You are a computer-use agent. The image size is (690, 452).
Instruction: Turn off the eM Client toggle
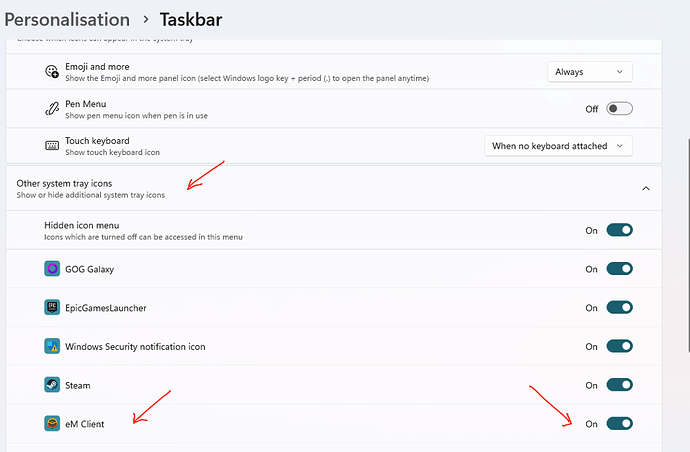(619, 423)
